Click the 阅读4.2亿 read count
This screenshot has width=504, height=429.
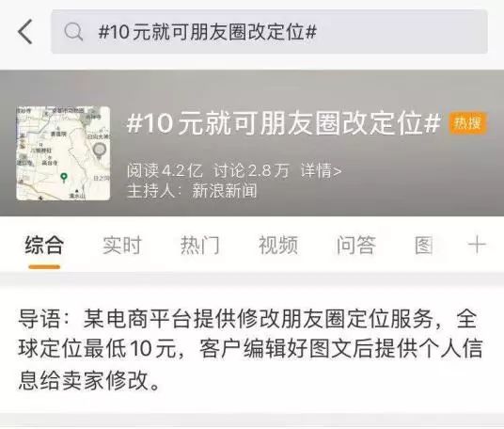tap(165, 170)
